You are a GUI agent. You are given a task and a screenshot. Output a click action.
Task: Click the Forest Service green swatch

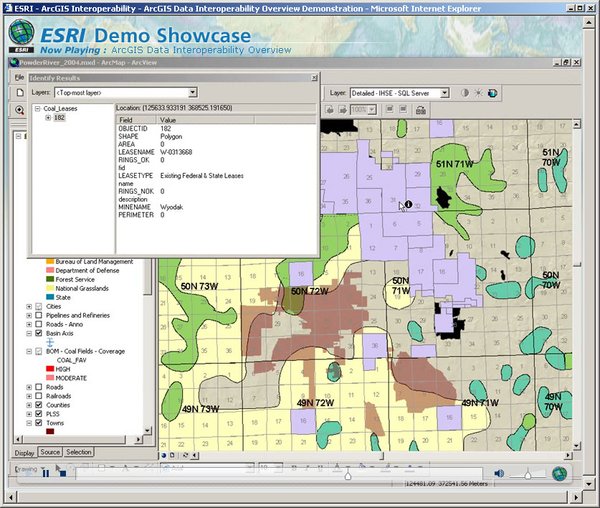click(x=50, y=279)
